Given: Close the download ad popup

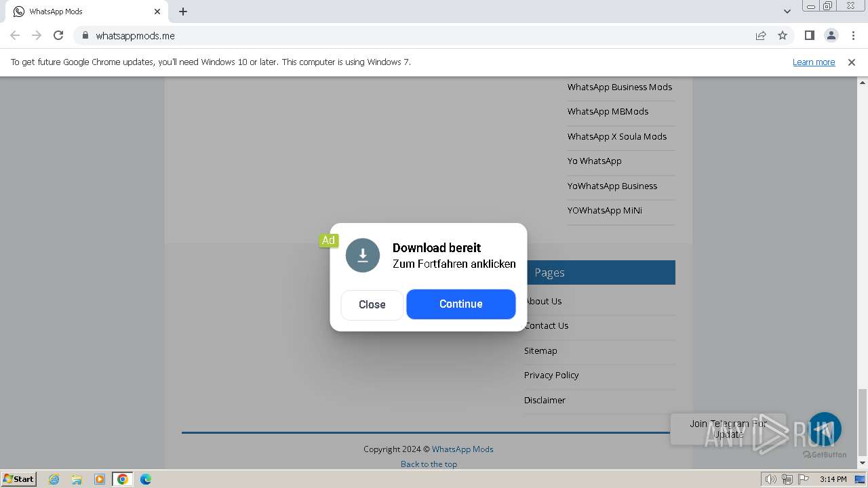Looking at the screenshot, I should click(x=372, y=304).
